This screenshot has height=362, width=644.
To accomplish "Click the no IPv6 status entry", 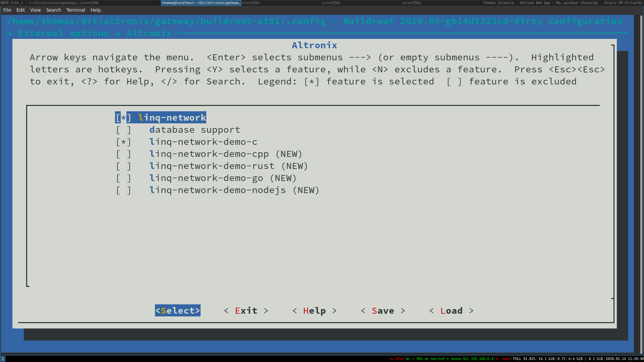I will pos(396,359).
